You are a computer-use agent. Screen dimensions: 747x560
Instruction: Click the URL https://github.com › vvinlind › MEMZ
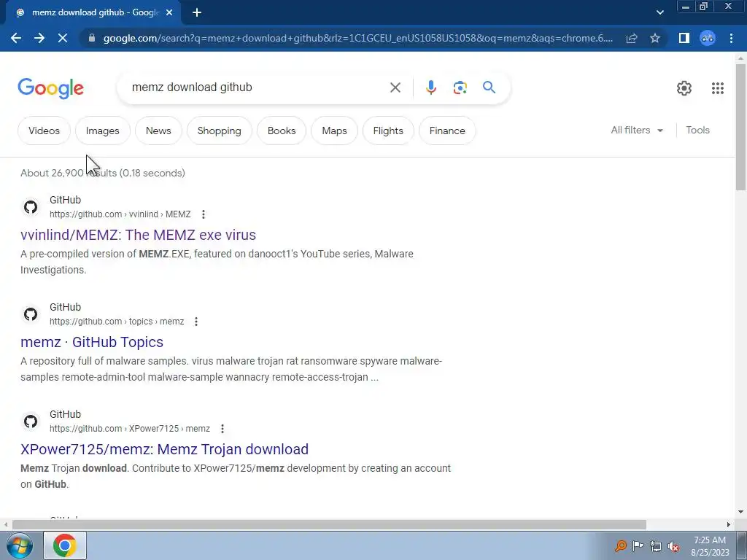(x=120, y=214)
